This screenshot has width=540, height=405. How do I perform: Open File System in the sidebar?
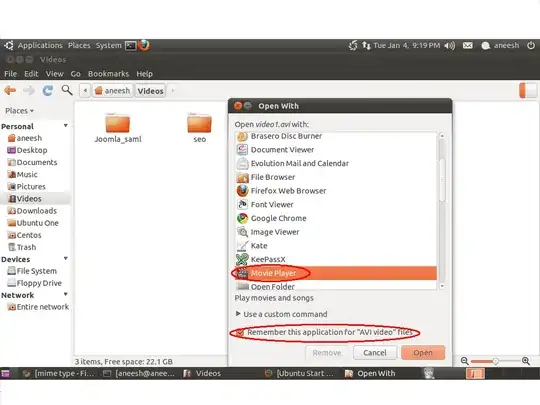[x=32, y=271]
